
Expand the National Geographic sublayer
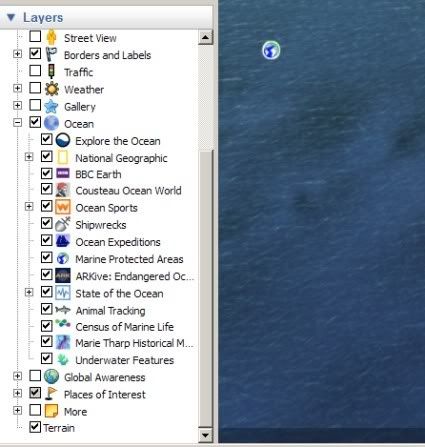coord(29,157)
